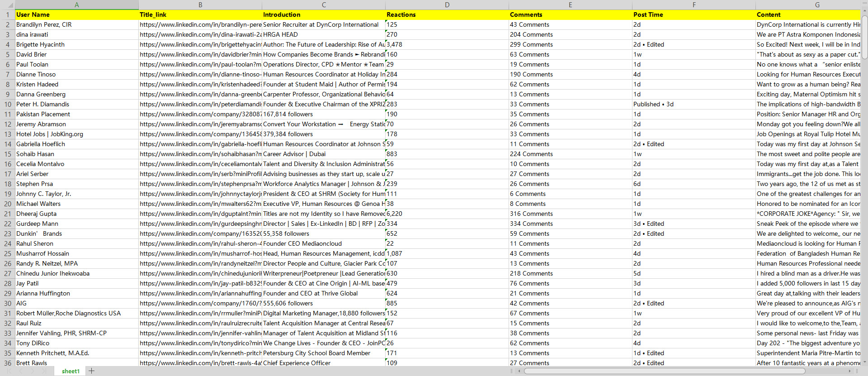The image size is (868, 376).
Task: Open Brigette Hyacinth's LinkedIn link
Action: (x=200, y=44)
